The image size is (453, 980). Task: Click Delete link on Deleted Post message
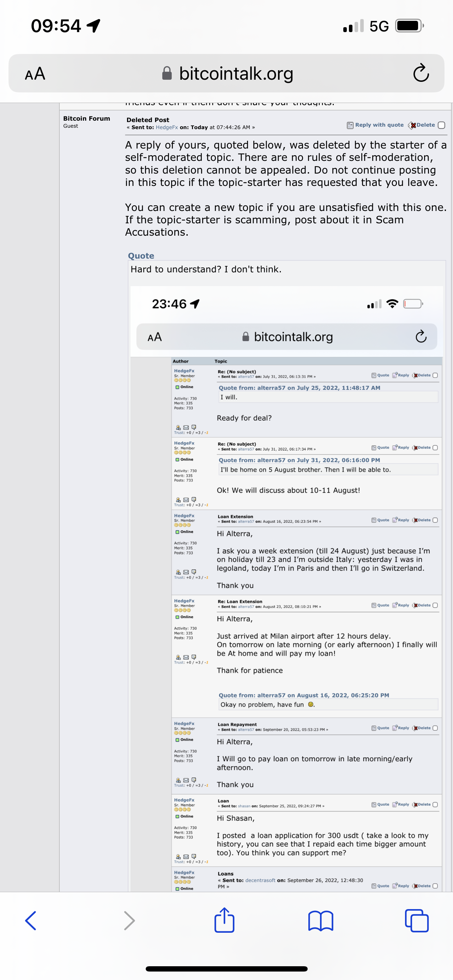tap(425, 125)
